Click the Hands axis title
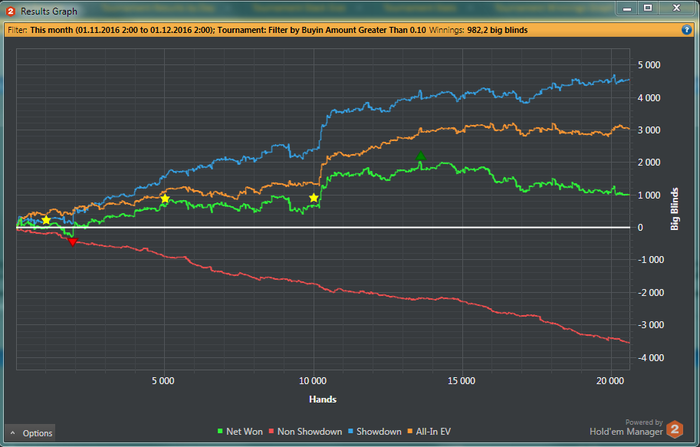This screenshot has width=700, height=447. coord(322,399)
